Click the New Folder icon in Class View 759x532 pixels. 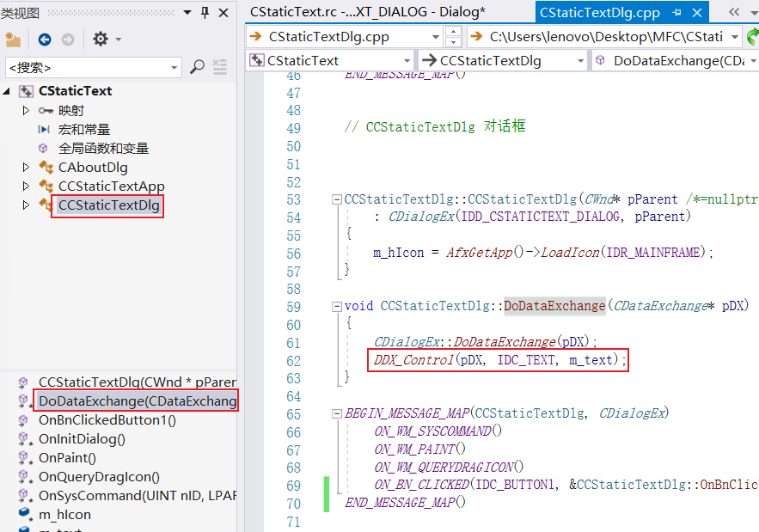coord(13,40)
